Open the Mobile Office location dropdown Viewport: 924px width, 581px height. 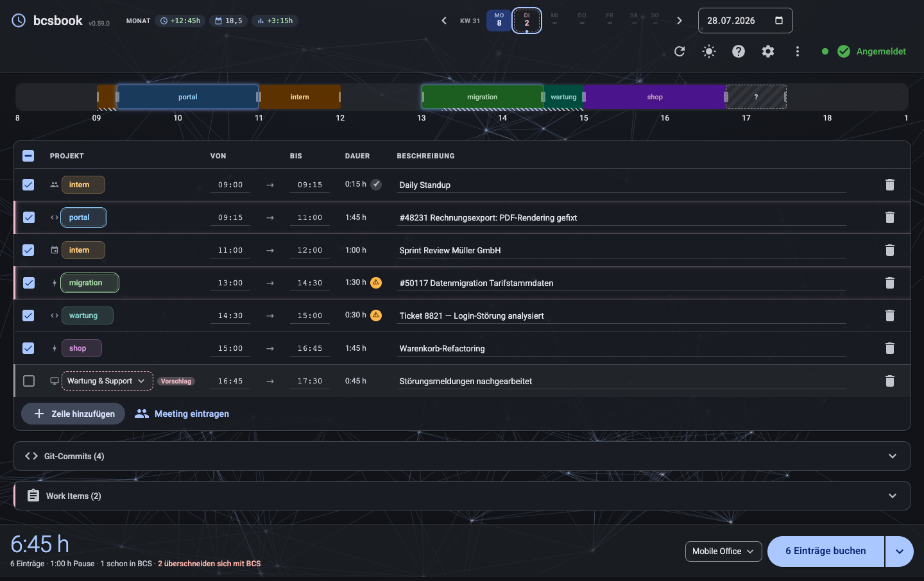(724, 552)
